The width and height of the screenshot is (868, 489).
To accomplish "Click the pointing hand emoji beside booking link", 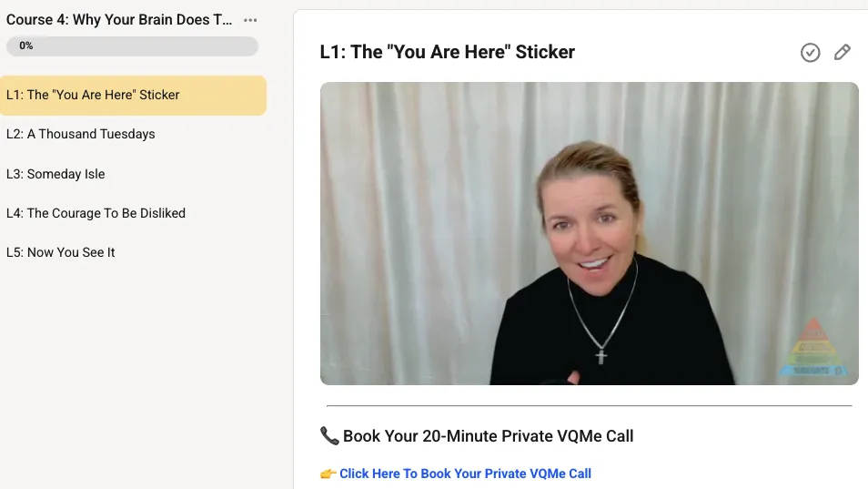I will click(328, 474).
